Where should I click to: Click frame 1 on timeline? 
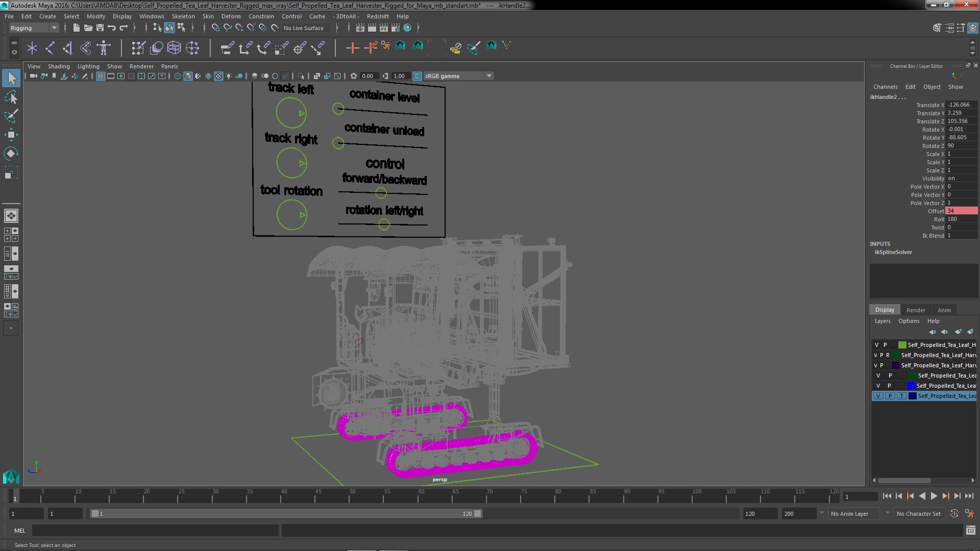click(15, 496)
